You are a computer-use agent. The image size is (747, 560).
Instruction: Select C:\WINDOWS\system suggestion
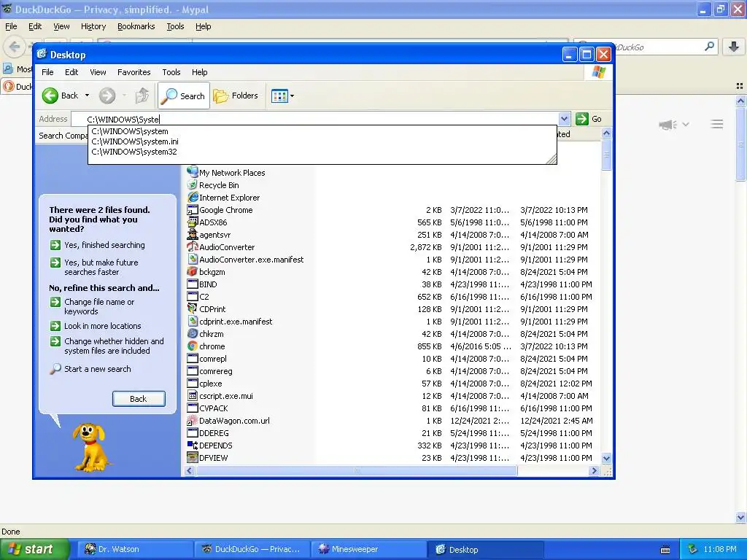point(130,131)
